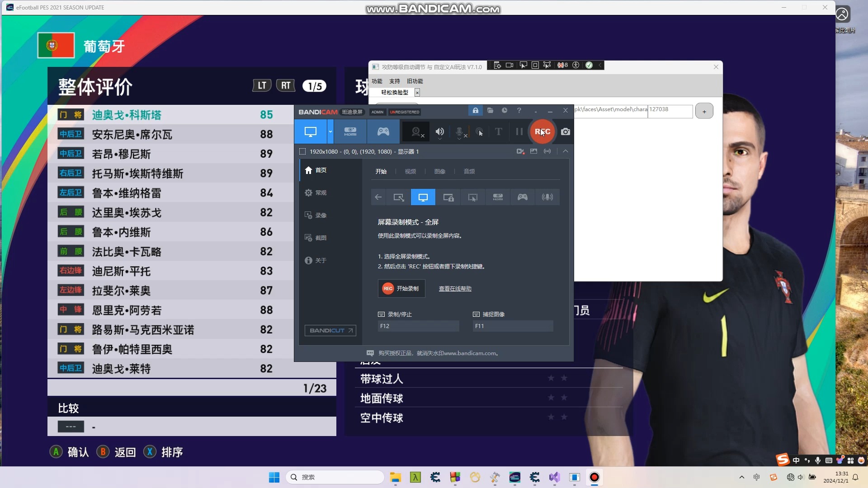
Task: Open the 功能 menu
Action: tap(377, 81)
